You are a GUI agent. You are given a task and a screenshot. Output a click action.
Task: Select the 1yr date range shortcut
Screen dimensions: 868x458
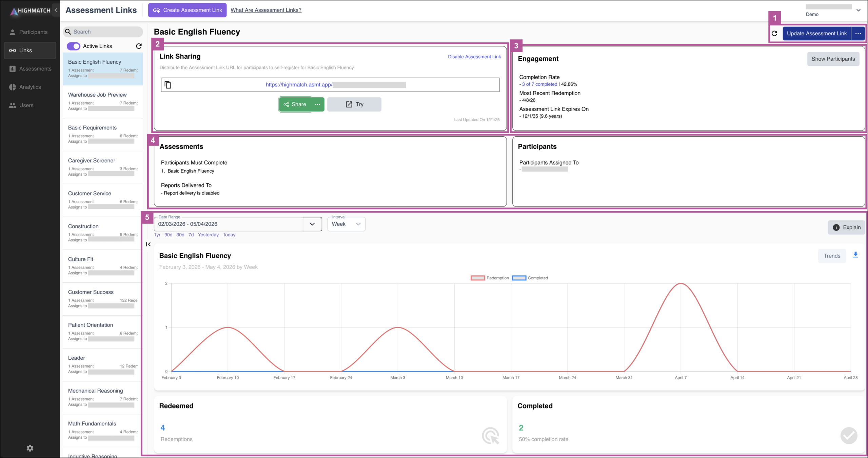coord(157,235)
